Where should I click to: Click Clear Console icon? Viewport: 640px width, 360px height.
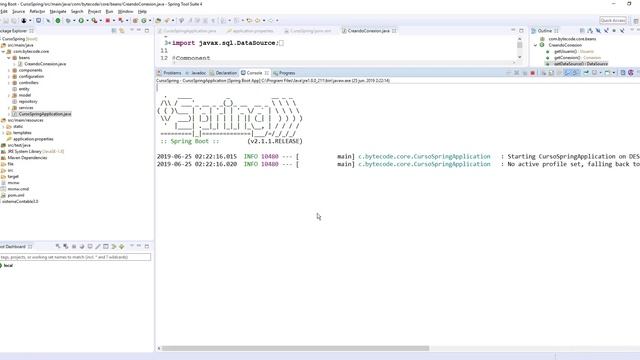coord(544,73)
